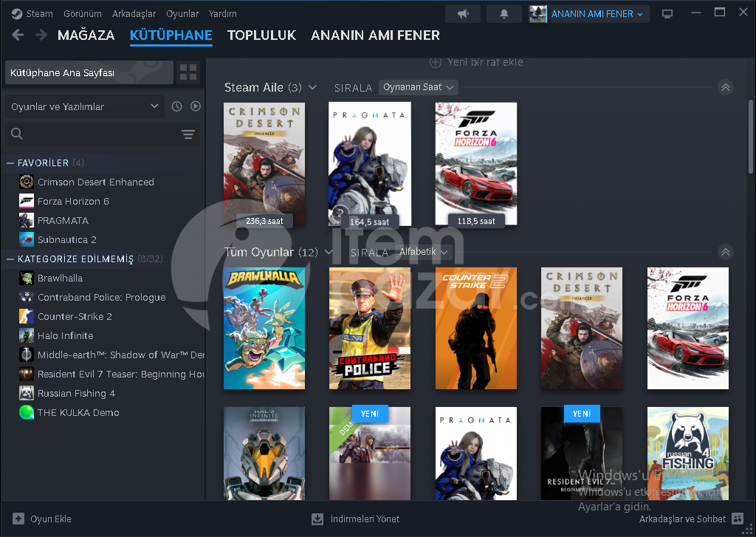Select Subnautica 2 in the sidebar
The width and height of the screenshot is (756, 537).
pyautogui.click(x=67, y=240)
